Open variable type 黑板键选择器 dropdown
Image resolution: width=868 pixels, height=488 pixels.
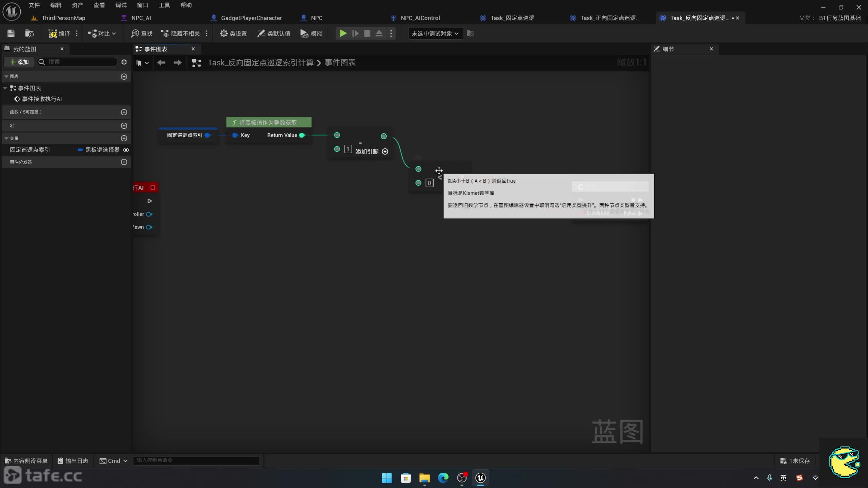99,150
